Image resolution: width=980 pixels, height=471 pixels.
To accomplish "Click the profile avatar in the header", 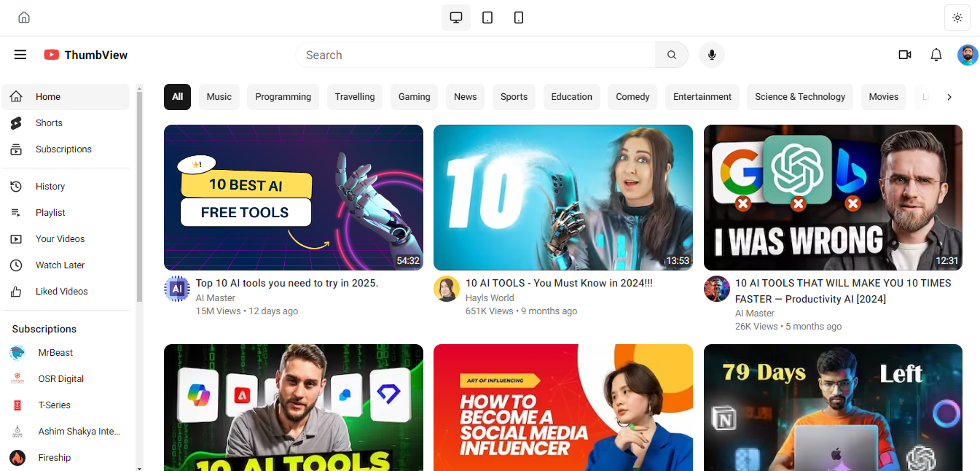I will coord(968,54).
